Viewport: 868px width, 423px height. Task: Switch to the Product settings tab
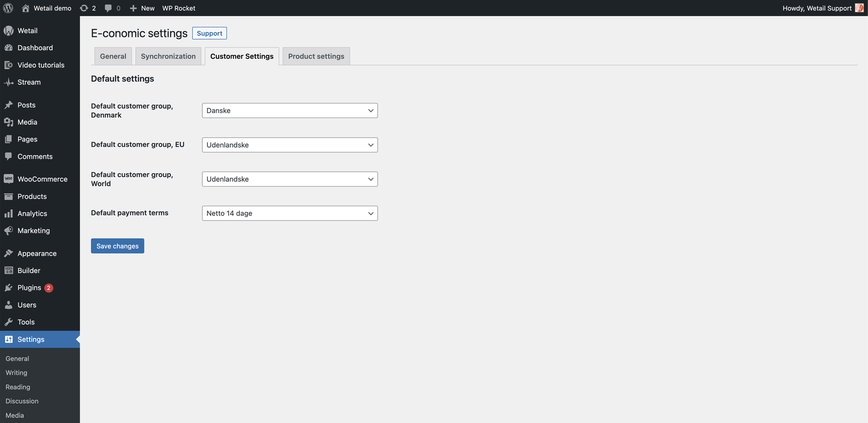316,56
